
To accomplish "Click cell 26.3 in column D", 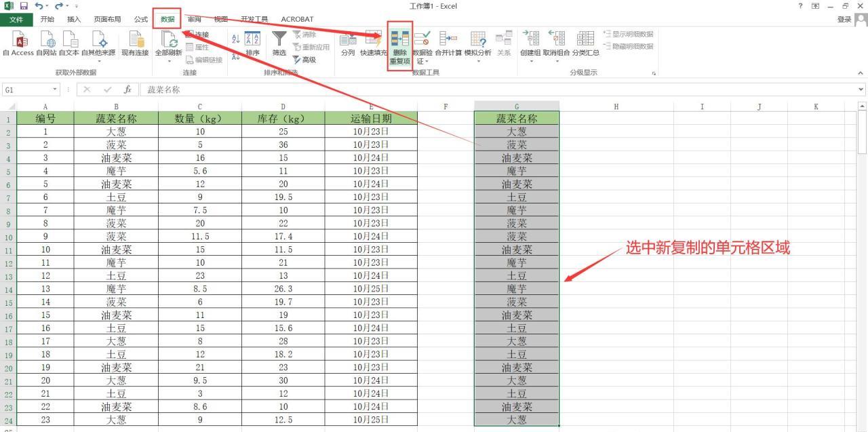I will coord(283,289).
